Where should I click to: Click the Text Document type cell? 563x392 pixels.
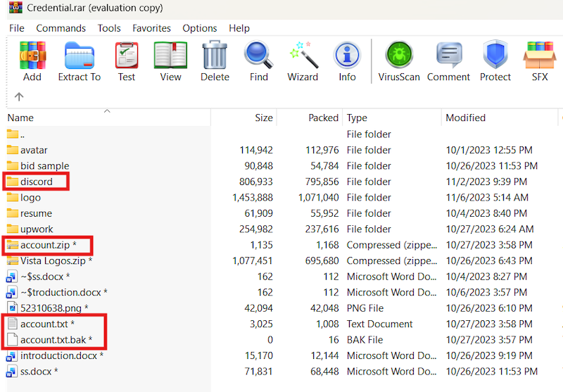[x=379, y=324]
